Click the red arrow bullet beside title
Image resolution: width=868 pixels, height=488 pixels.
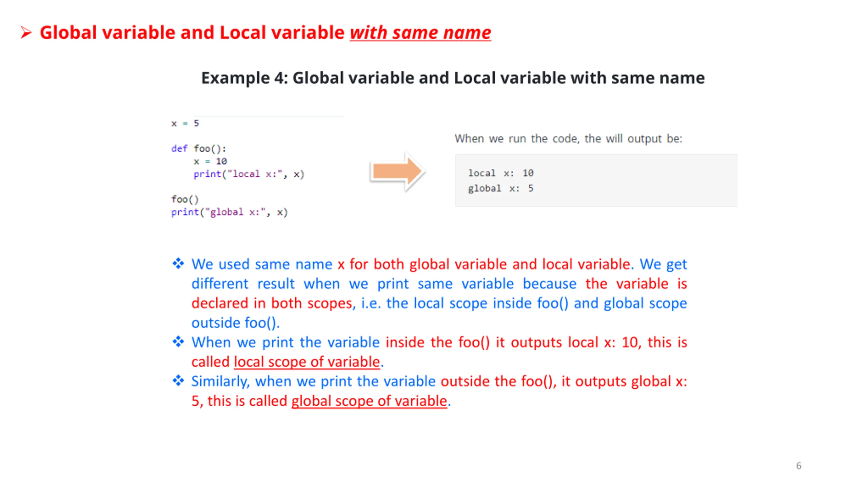26,33
